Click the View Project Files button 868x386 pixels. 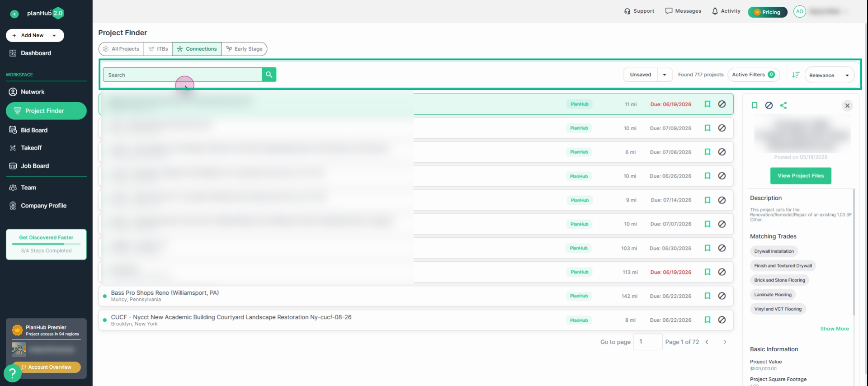click(801, 176)
